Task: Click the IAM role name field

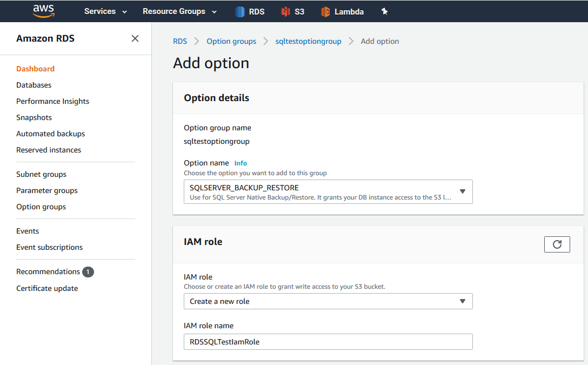Action: pyautogui.click(x=328, y=342)
